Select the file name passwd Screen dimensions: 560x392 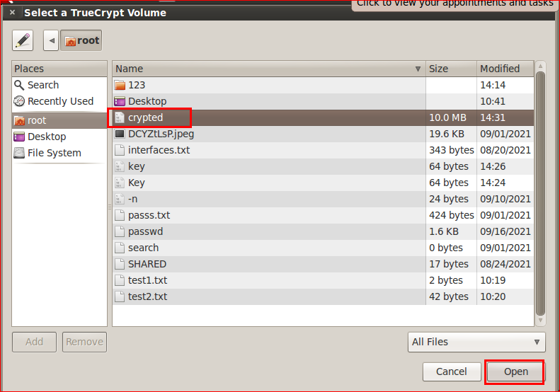[x=145, y=231]
